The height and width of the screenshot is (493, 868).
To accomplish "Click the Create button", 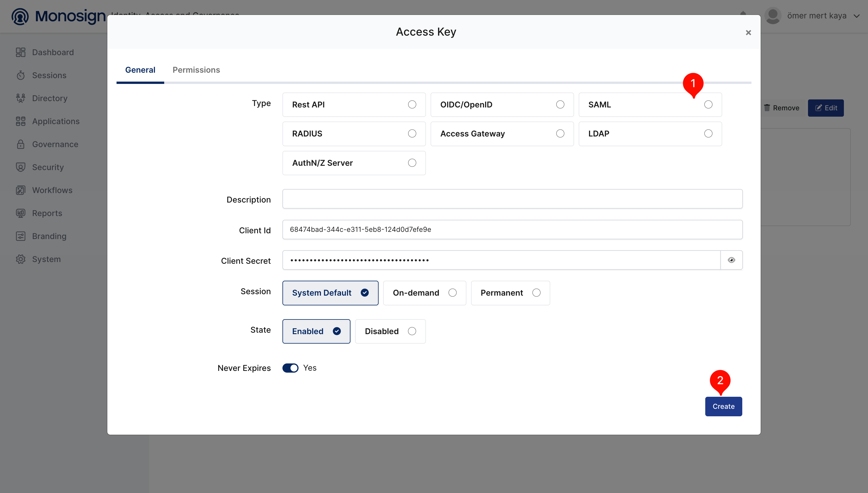I will 723,406.
